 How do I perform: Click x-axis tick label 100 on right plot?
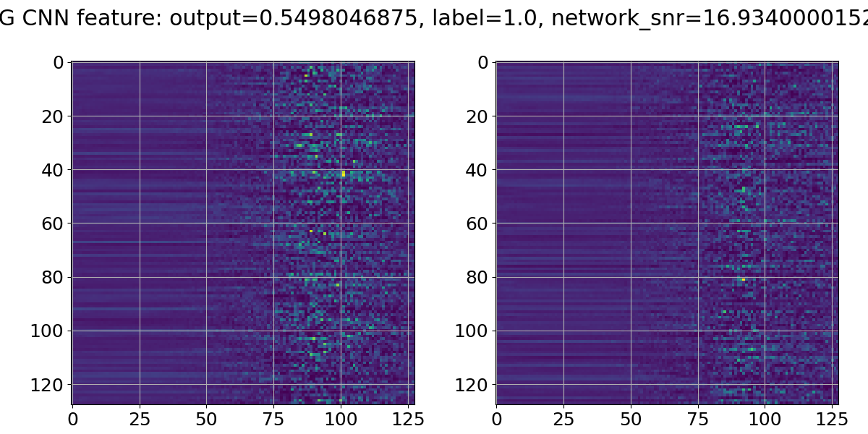coord(765,419)
